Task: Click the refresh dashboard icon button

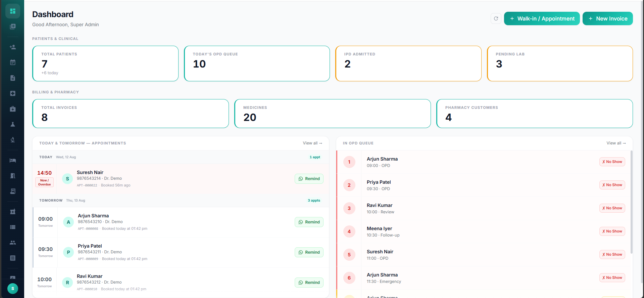Action: pos(496,18)
